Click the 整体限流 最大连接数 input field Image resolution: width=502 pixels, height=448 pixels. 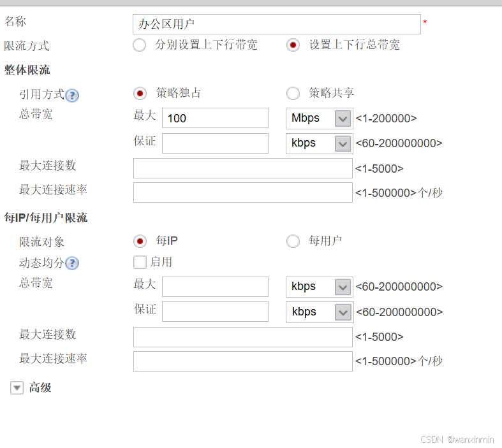[242, 168]
